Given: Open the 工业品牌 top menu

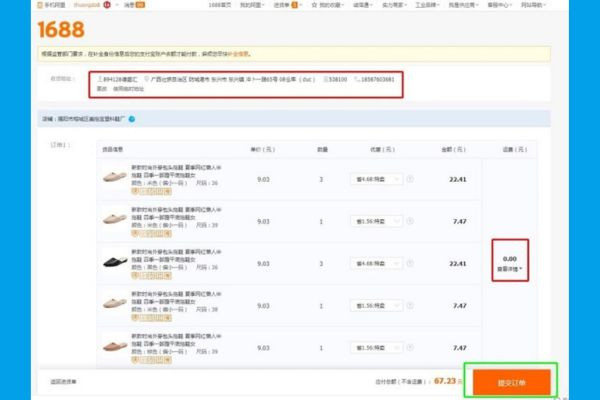Looking at the screenshot, I should [x=427, y=5].
